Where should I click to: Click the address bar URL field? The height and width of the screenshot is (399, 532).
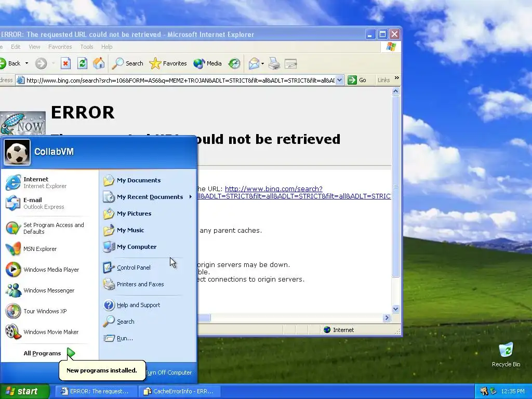pyautogui.click(x=180, y=81)
